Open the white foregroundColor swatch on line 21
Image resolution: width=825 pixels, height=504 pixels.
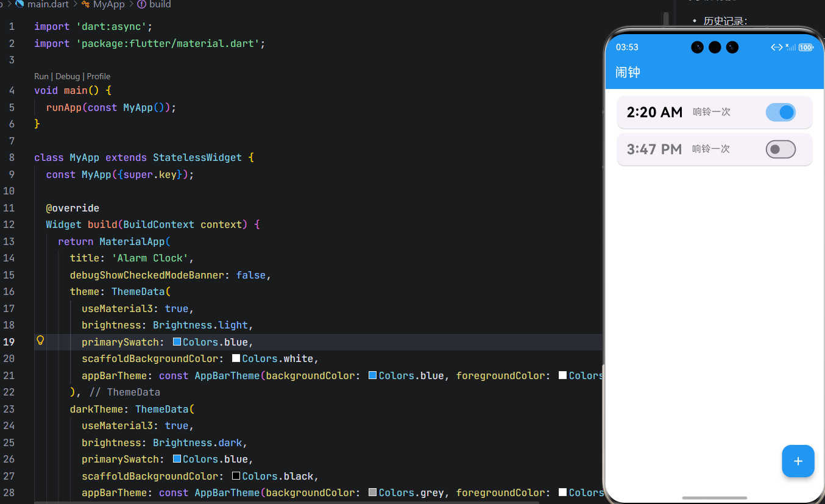(x=563, y=375)
